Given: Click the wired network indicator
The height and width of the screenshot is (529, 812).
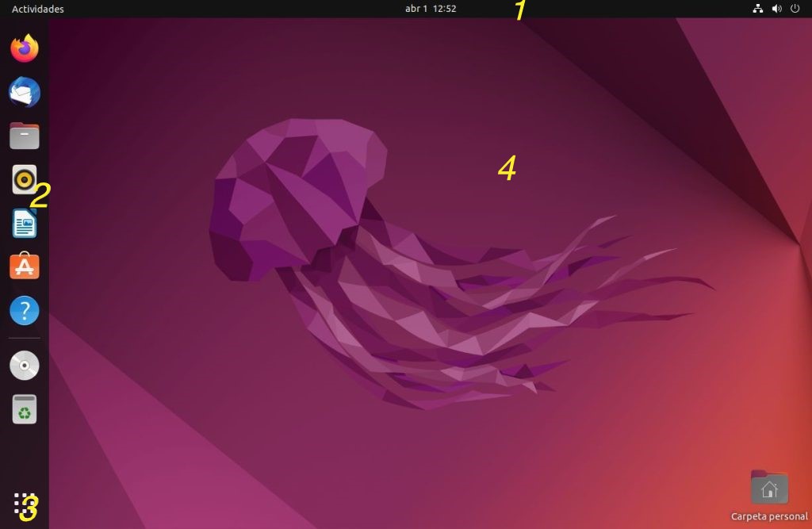Looking at the screenshot, I should click(x=757, y=9).
